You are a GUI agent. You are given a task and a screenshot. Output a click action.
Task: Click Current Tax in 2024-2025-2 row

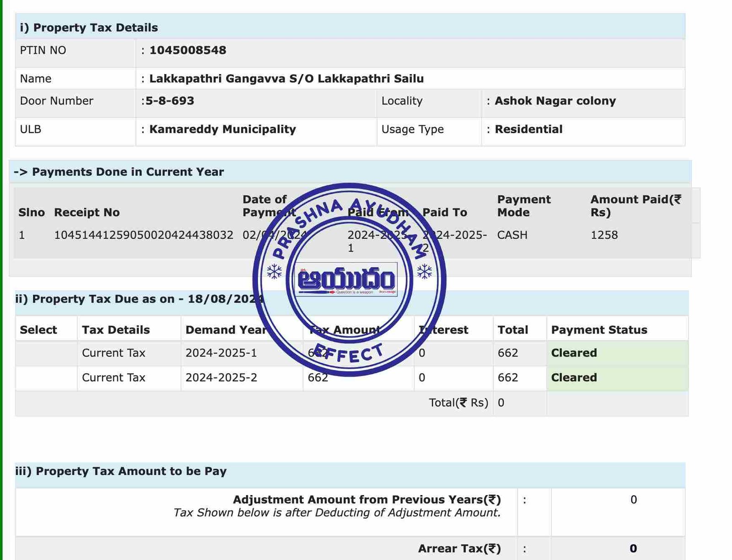coord(113,377)
